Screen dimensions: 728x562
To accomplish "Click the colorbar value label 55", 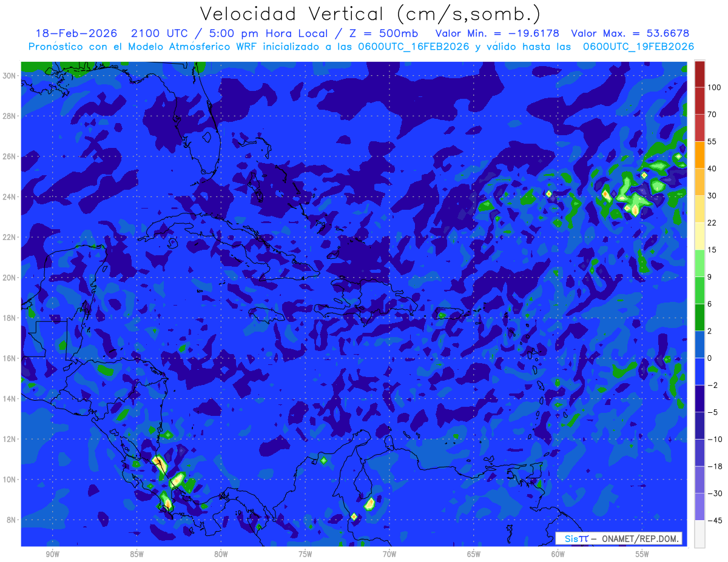I will [x=712, y=141].
